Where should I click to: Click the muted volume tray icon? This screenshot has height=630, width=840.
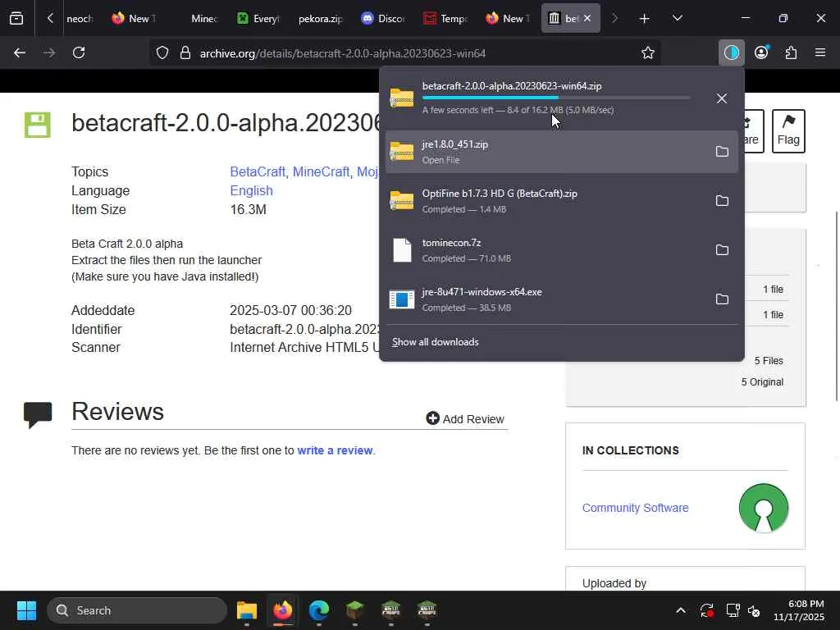(x=754, y=610)
